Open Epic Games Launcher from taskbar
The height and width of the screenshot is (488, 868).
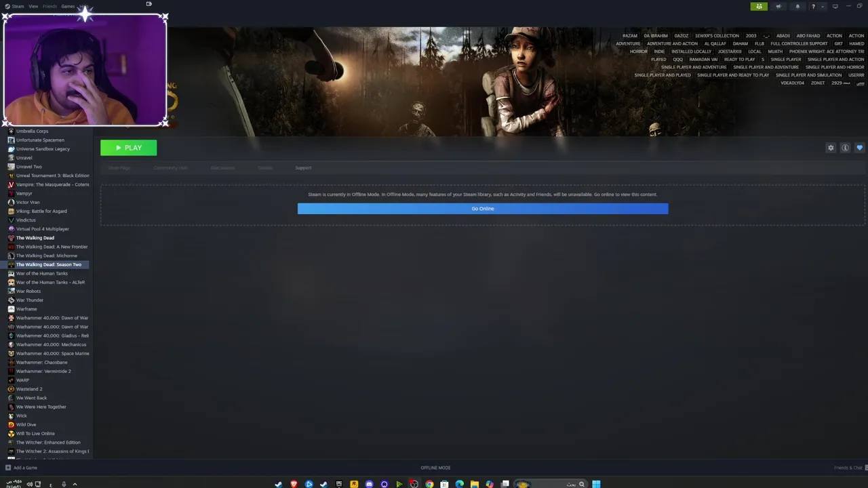point(339,484)
